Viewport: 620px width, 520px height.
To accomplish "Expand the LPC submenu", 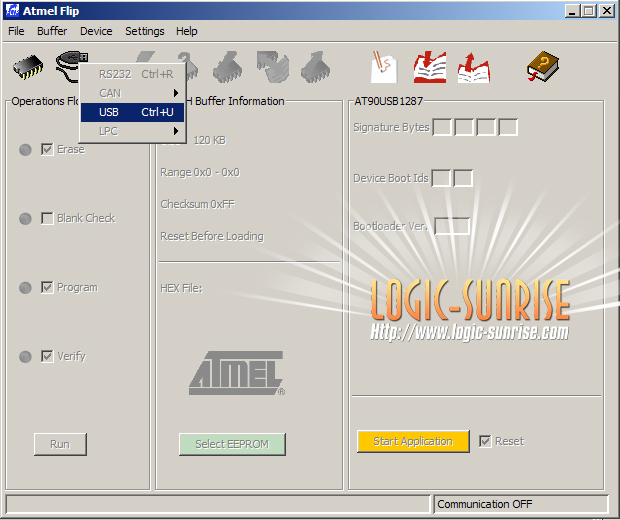I will coord(132,131).
